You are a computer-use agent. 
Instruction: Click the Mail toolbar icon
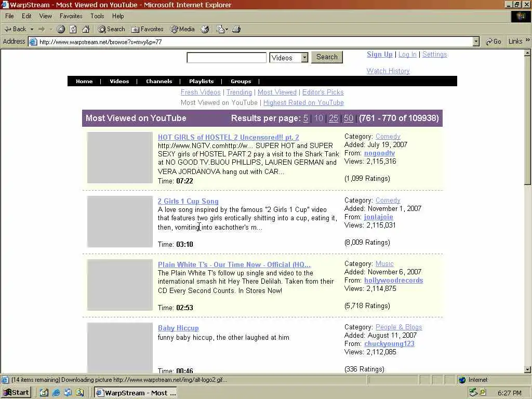(x=220, y=29)
